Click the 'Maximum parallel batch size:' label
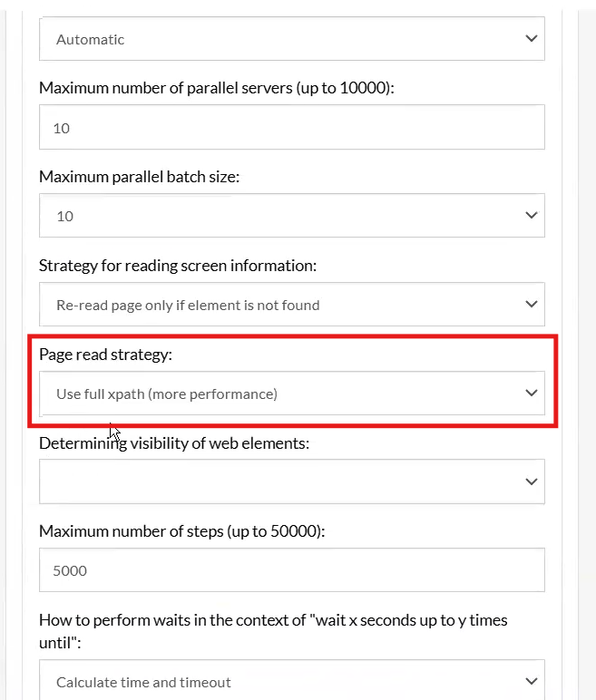This screenshot has width=596, height=700. point(139,177)
